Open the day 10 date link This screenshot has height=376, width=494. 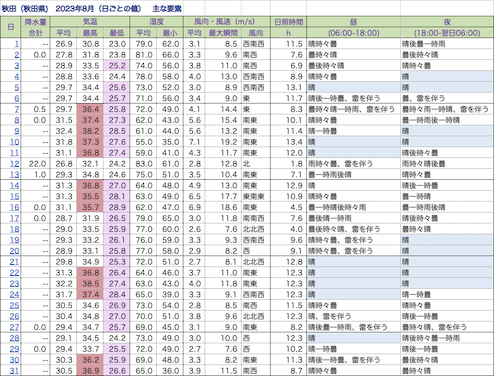click(x=14, y=142)
